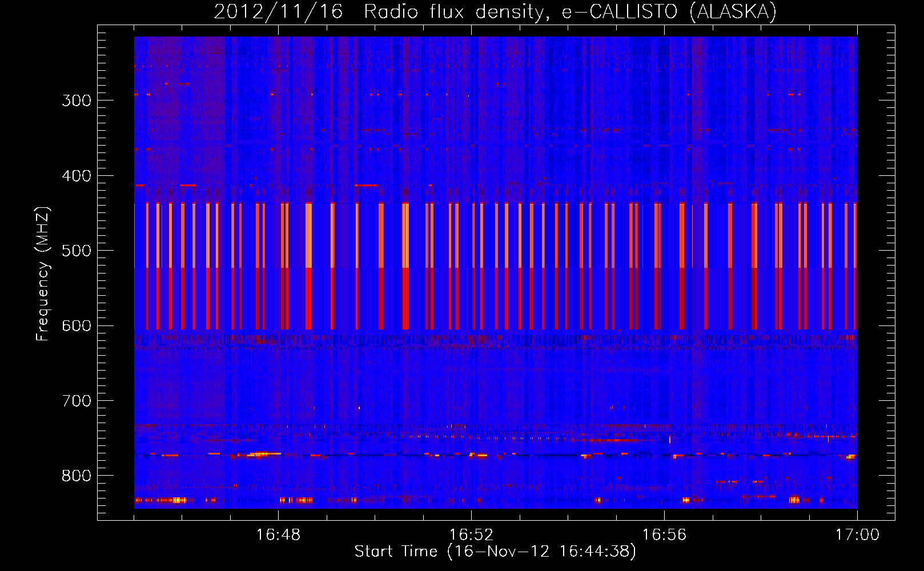Viewport: 924px width, 571px height.
Task: Click the "Start Time (16-Nov-12 16:44:38)" label
Action: [495, 552]
